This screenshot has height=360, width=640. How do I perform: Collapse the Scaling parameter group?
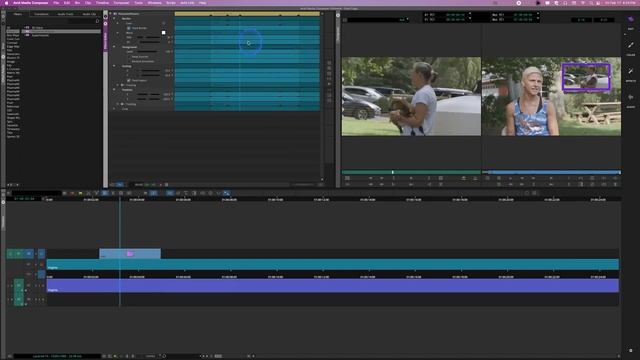point(114,66)
